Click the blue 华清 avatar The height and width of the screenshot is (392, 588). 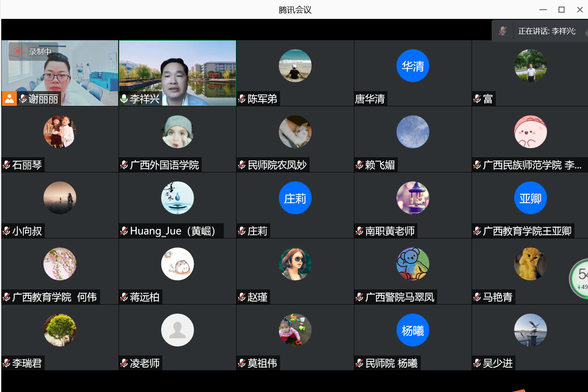413,66
